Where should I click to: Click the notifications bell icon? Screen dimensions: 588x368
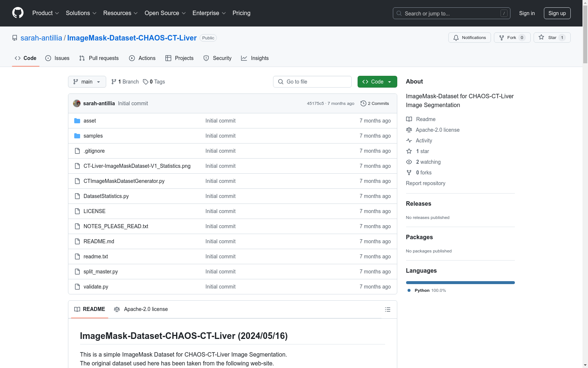pyautogui.click(x=456, y=38)
